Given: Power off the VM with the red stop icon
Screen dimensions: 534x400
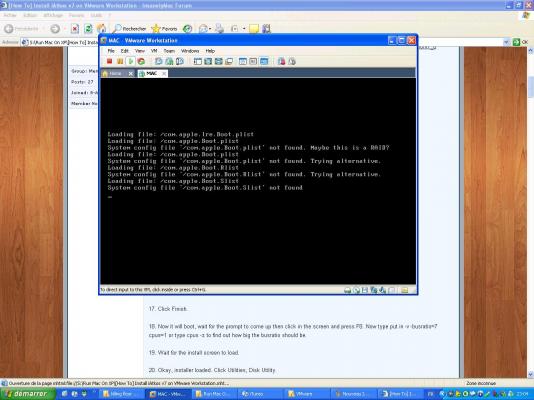Looking at the screenshot, I should tap(109, 61).
